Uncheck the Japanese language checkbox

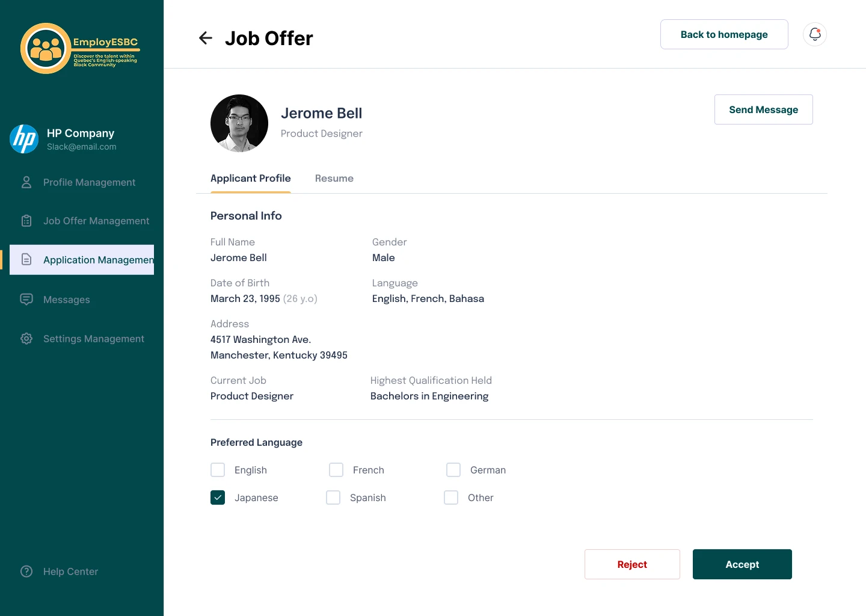218,497
